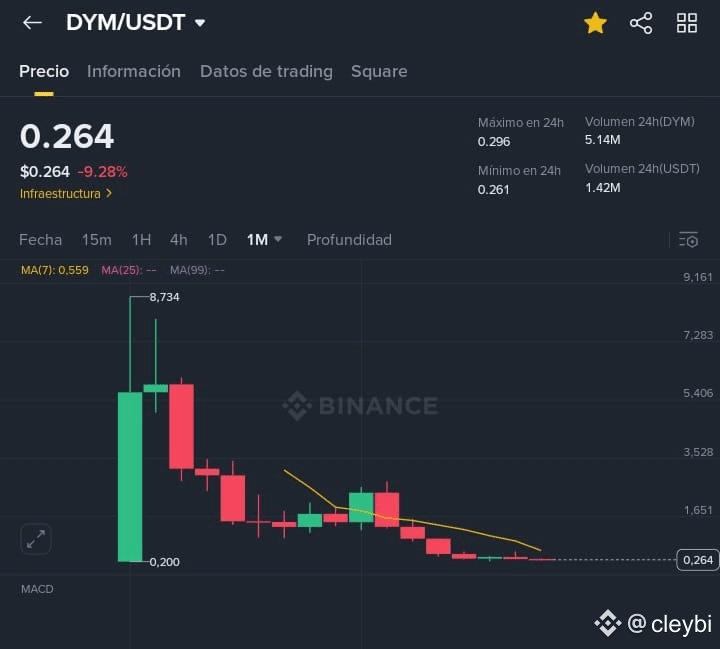This screenshot has height=649, width=720.
Task: Choose the 15m timeframe
Action: [x=96, y=240]
